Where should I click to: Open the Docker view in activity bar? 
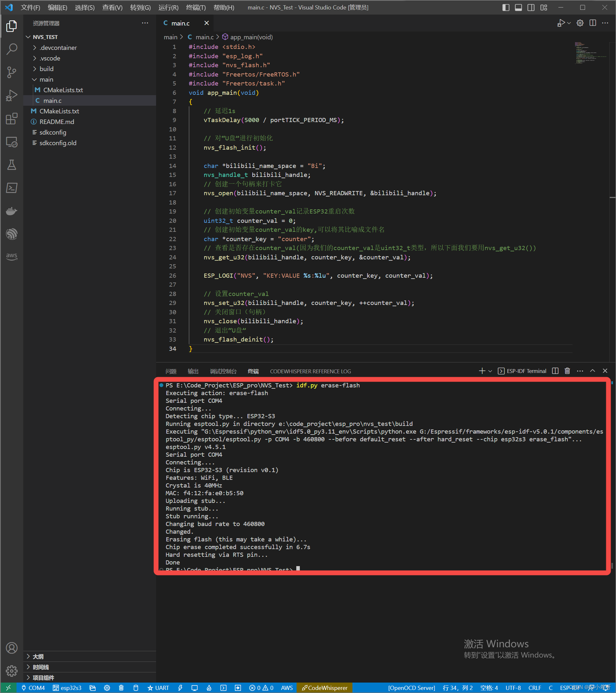[x=11, y=211]
